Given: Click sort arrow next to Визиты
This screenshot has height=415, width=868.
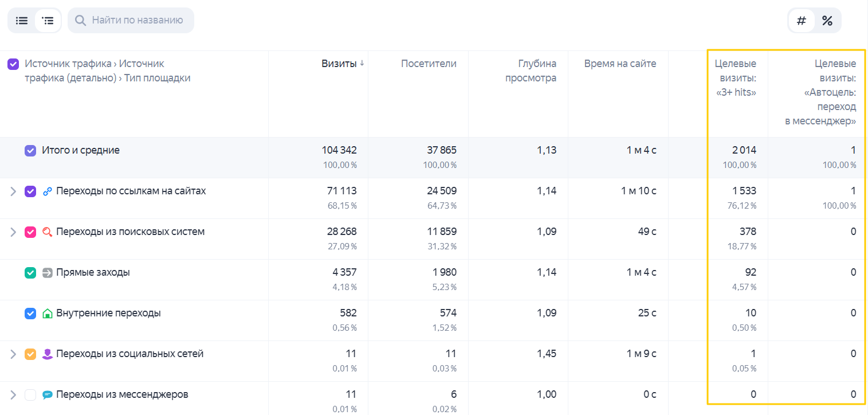Looking at the screenshot, I should click(x=362, y=64).
